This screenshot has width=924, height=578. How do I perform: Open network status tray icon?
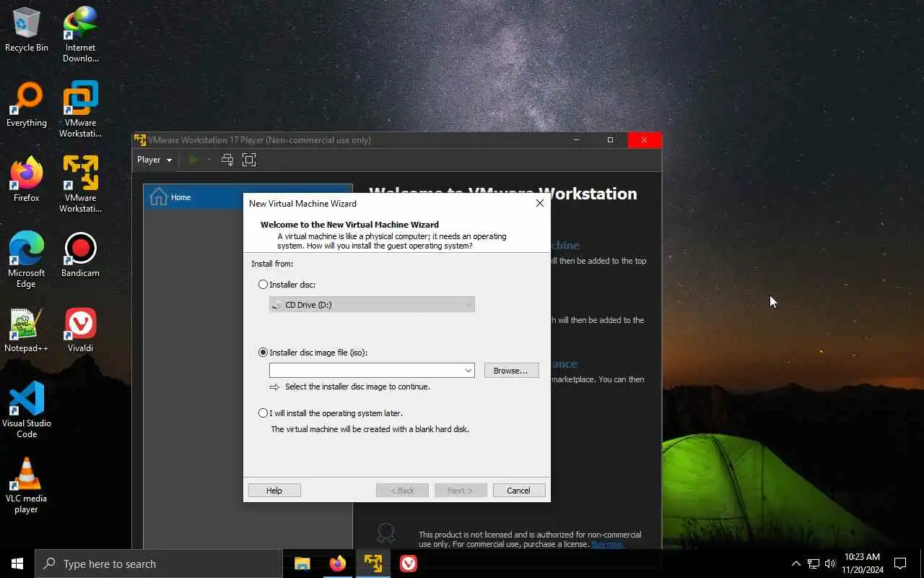[x=814, y=564]
